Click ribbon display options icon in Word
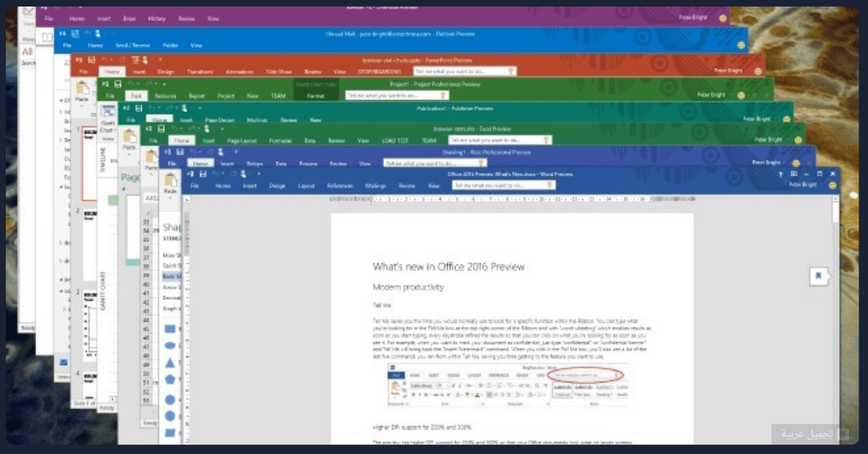Image resolution: width=868 pixels, height=454 pixels. [793, 174]
